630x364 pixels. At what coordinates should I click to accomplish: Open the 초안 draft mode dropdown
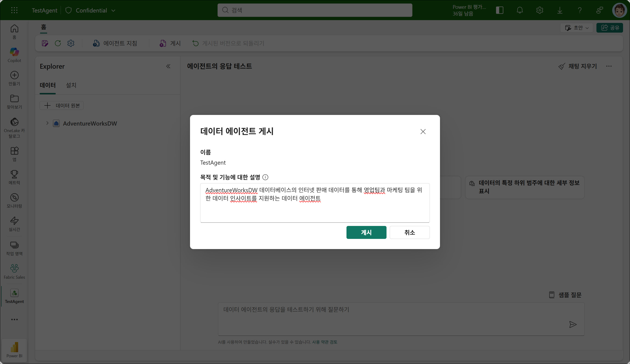pyautogui.click(x=576, y=28)
